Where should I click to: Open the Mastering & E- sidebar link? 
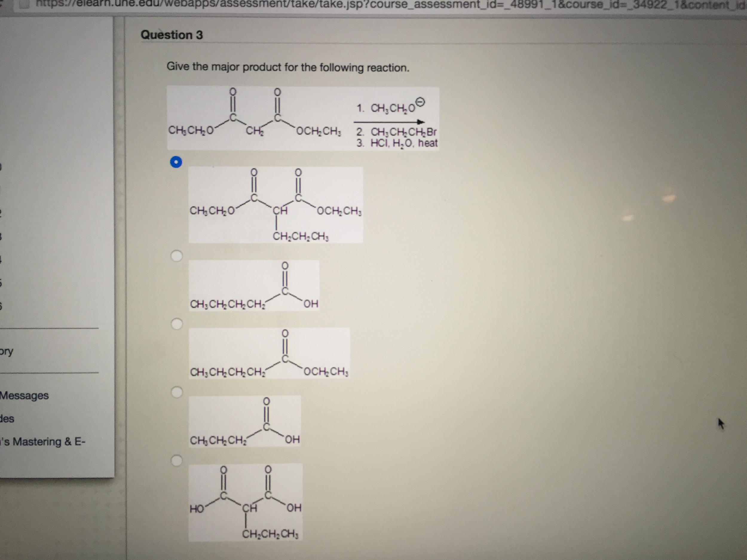pyautogui.click(x=43, y=441)
